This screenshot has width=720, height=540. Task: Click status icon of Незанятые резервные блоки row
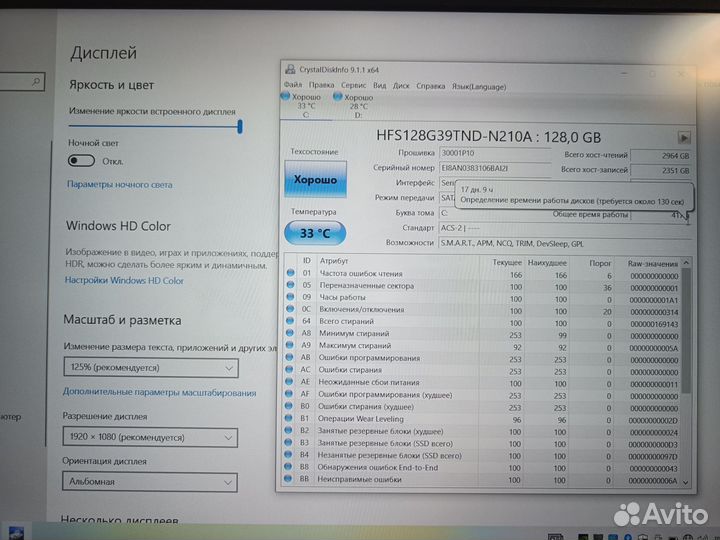(x=288, y=455)
